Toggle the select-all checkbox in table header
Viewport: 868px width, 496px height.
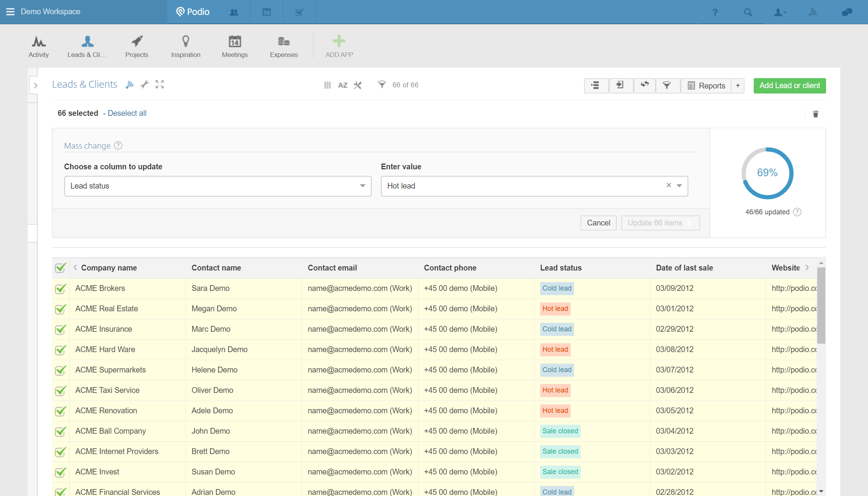(x=60, y=268)
